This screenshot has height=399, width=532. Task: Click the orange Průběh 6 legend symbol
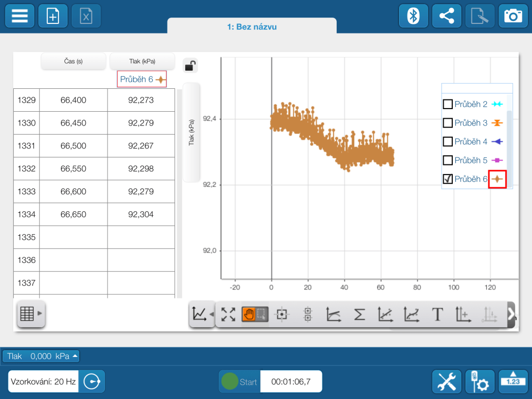[x=497, y=179]
